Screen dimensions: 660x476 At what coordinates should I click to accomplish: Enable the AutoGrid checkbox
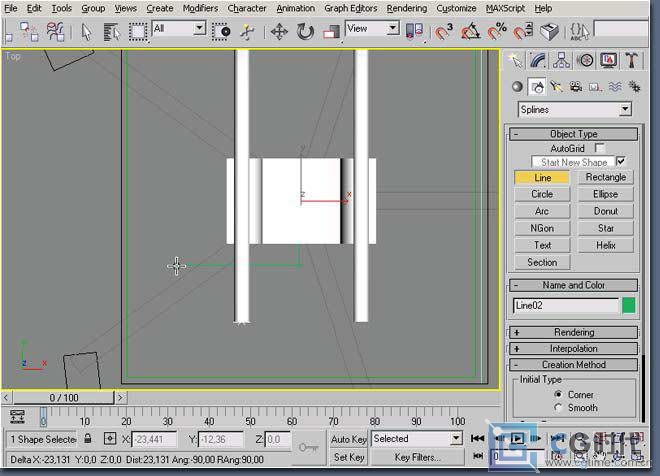point(600,148)
